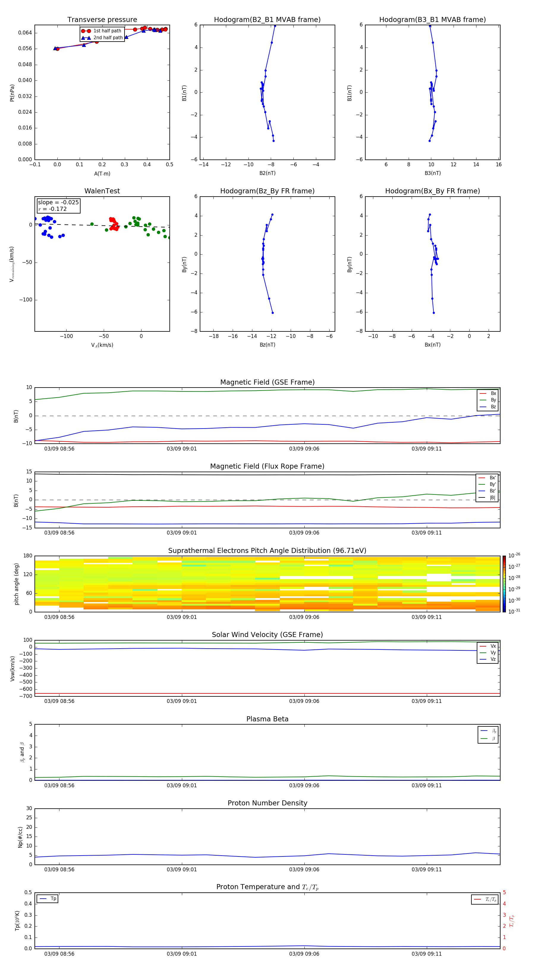Click the 'Pt(nPa)' y-axis label

coord(12,93)
